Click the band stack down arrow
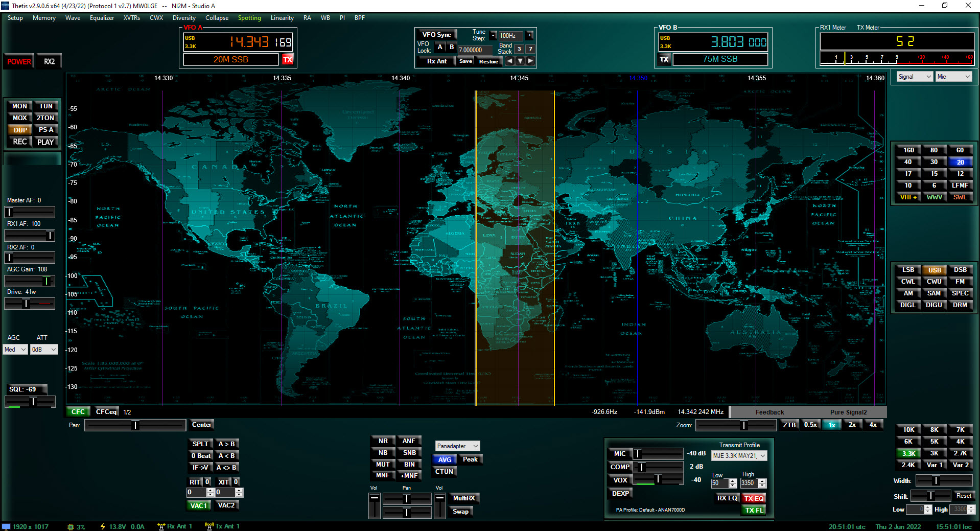The image size is (980, 531). (520, 61)
